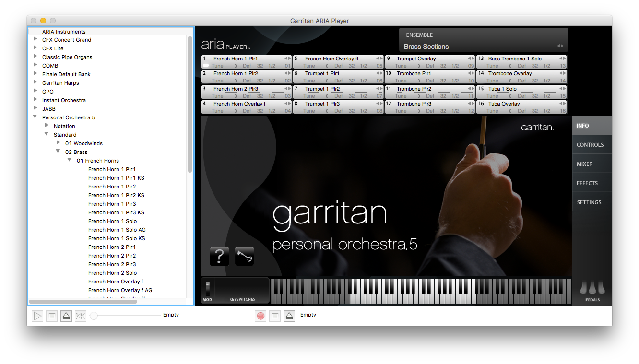Toggle the right sustain pedal

[x=601, y=288]
